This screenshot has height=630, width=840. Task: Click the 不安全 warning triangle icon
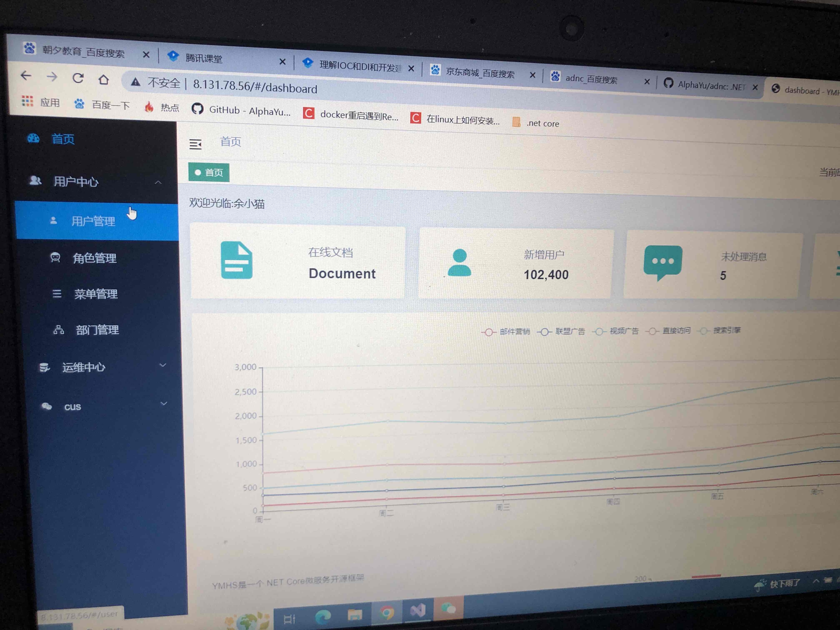[136, 82]
